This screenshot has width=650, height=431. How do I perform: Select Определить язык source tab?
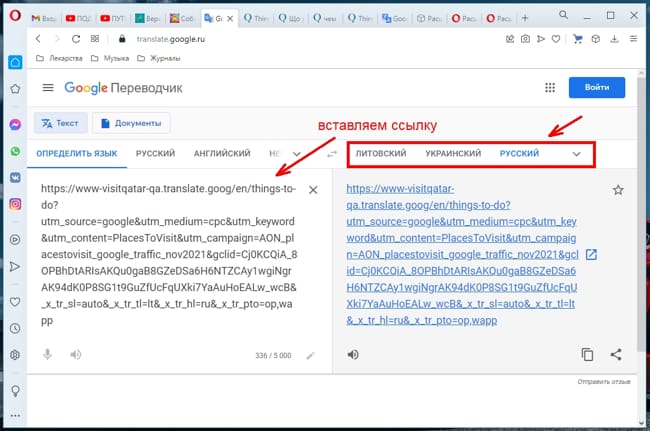[77, 154]
